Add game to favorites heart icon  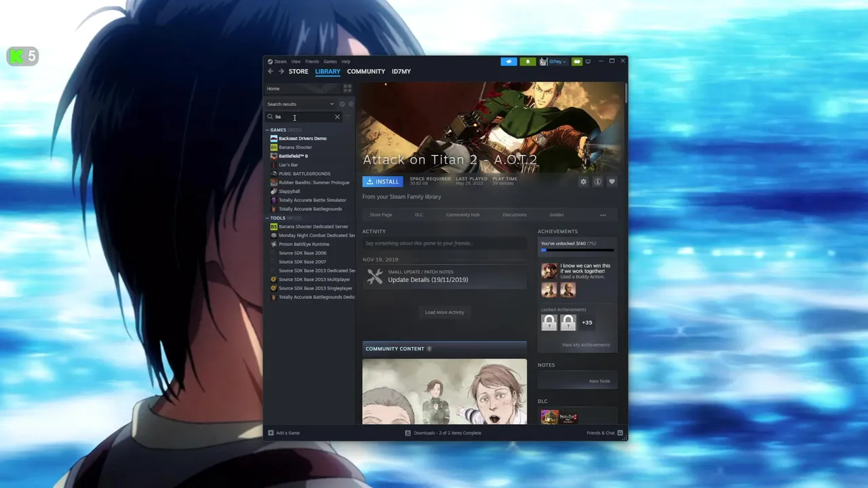pos(612,182)
